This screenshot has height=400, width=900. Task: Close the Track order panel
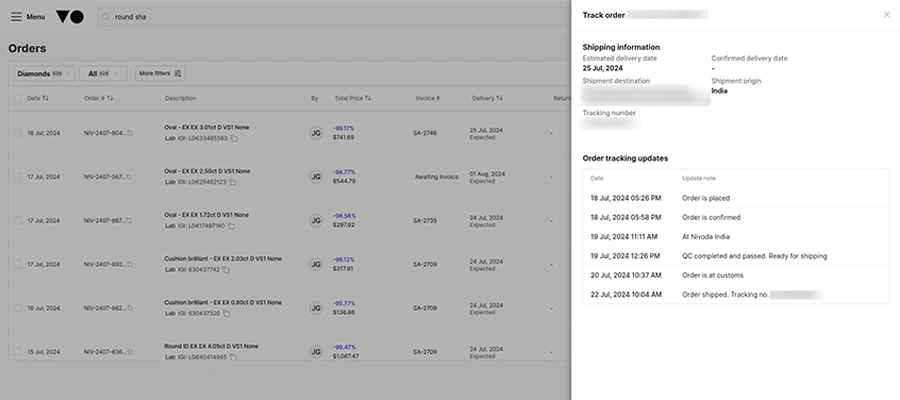[887, 15]
